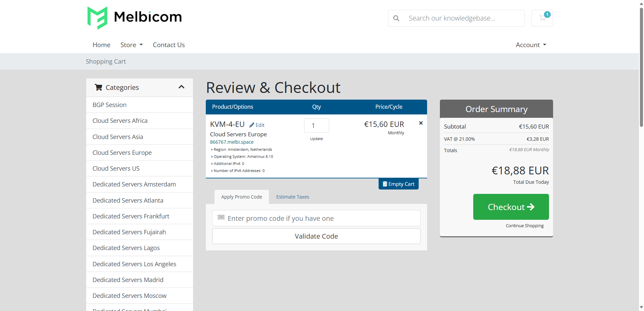Open Dedicated Servers Los Angeles category
644x311 pixels.
[139, 264]
